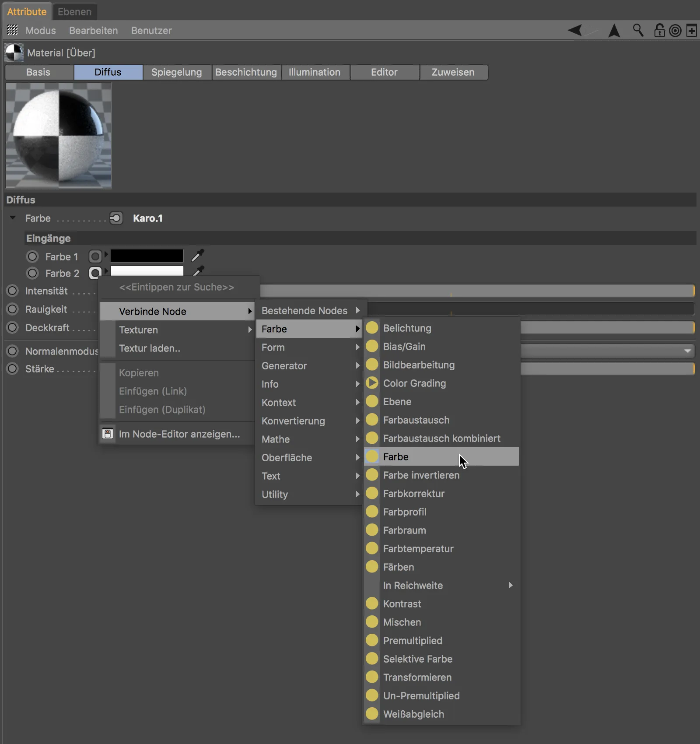The height and width of the screenshot is (744, 700).
Task: Click the Kontrast node icon
Action: point(372,603)
